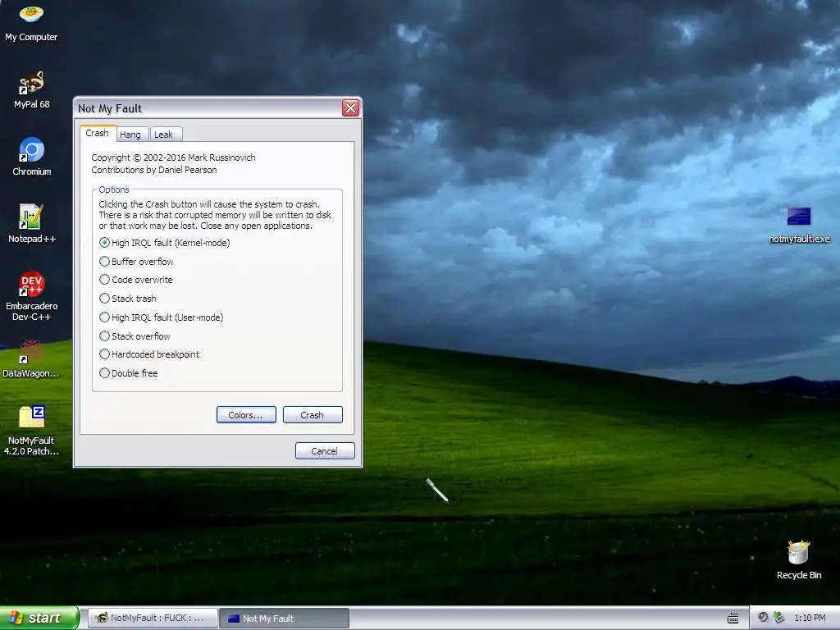Select the Stack trash option
Image resolution: width=840 pixels, height=630 pixels.
(128, 299)
